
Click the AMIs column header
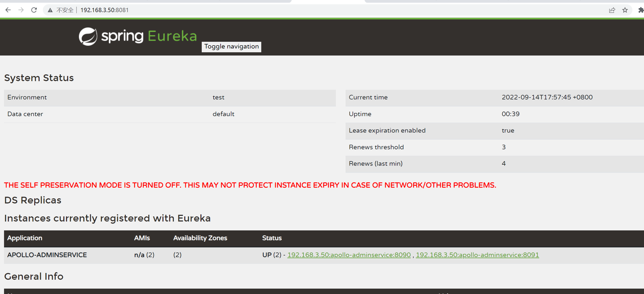point(142,238)
